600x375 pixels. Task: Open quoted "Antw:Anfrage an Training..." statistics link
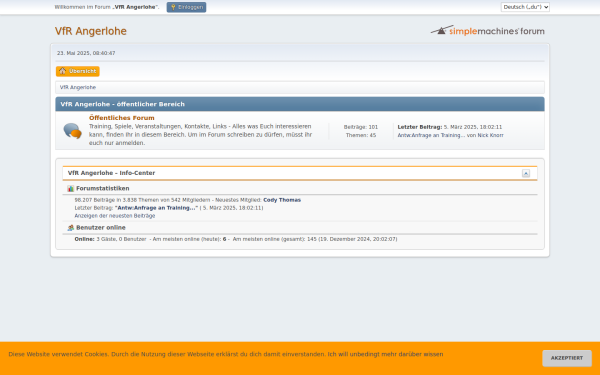(157, 208)
